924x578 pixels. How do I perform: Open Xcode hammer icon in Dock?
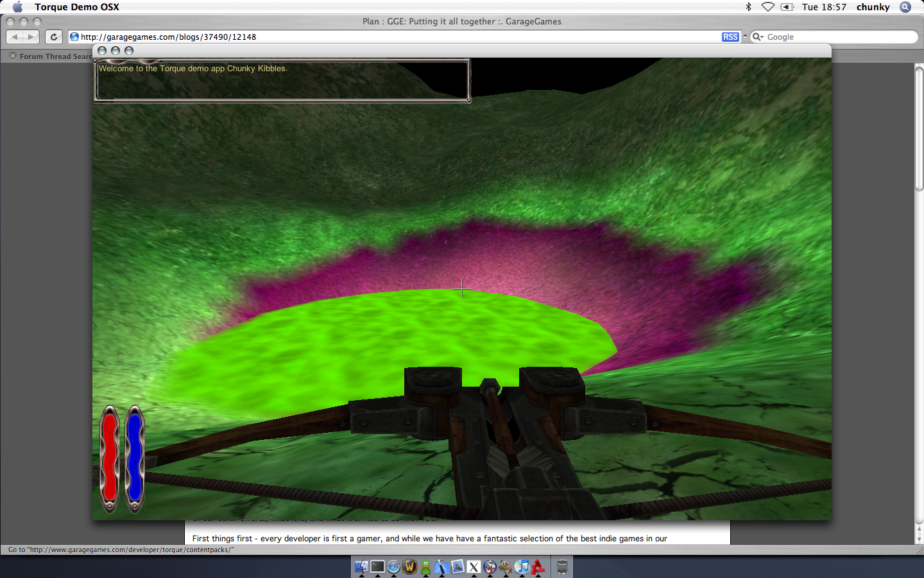[441, 566]
